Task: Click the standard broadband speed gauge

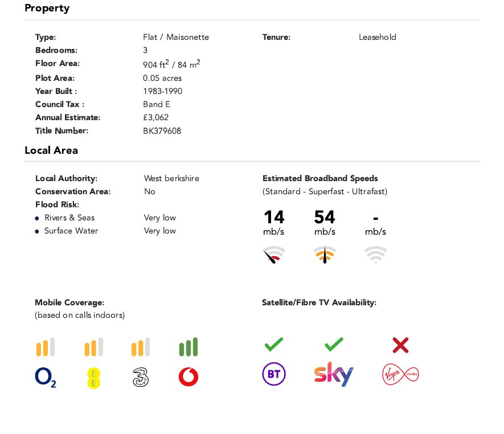Action: pyautogui.click(x=274, y=255)
